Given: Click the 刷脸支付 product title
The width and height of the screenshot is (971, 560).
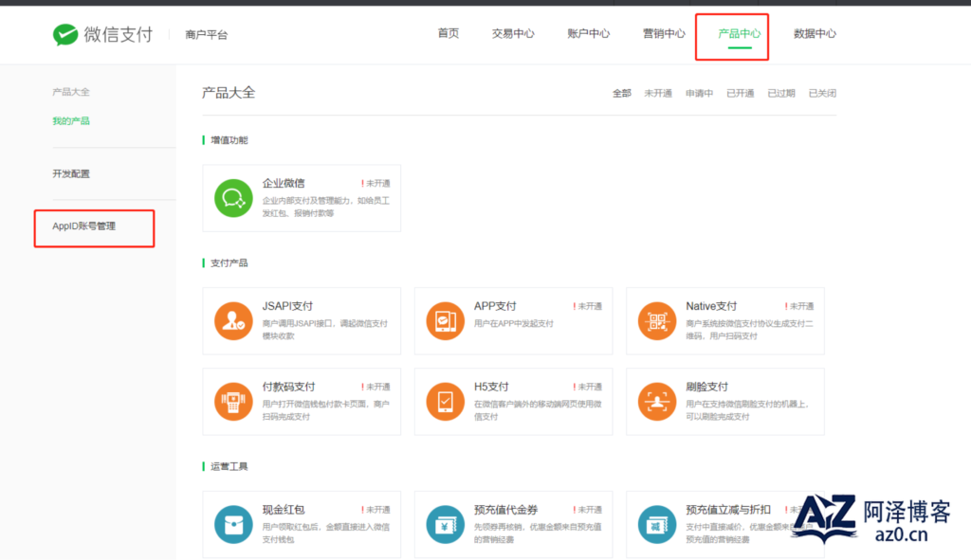Looking at the screenshot, I should [707, 387].
